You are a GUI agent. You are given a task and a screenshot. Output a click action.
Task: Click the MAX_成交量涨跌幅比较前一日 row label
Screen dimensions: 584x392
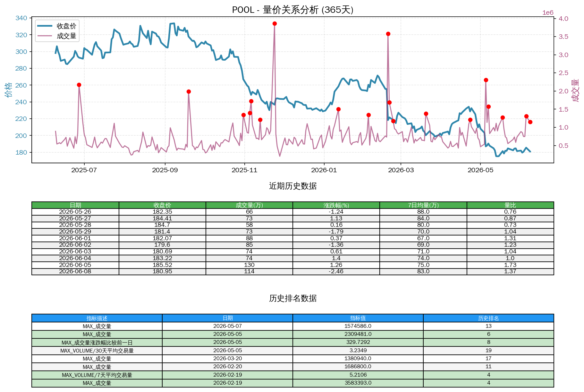pyautogui.click(x=97, y=343)
